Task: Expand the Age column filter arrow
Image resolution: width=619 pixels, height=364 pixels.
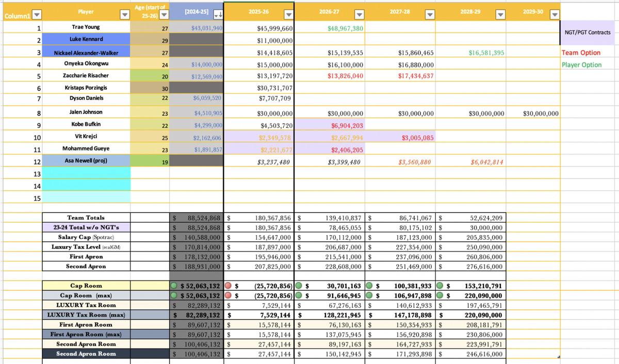Action: 164,14
